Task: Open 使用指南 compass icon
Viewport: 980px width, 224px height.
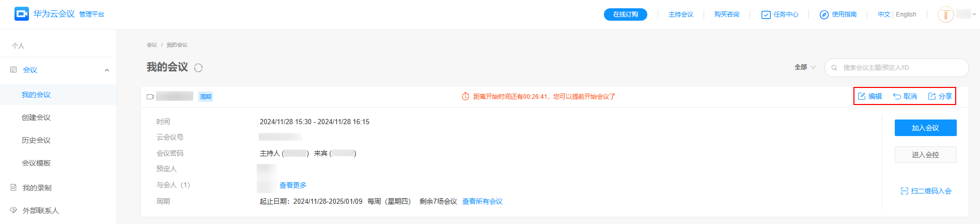Action: 824,14
